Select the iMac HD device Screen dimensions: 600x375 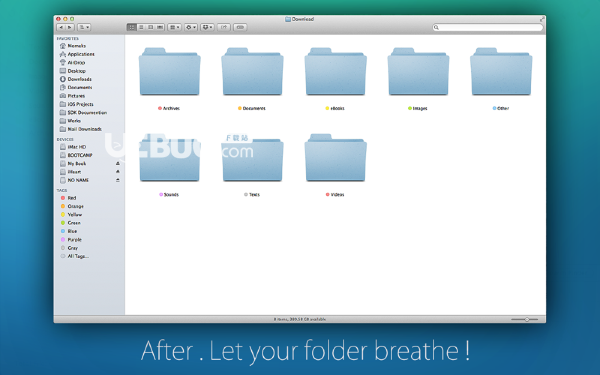73,147
